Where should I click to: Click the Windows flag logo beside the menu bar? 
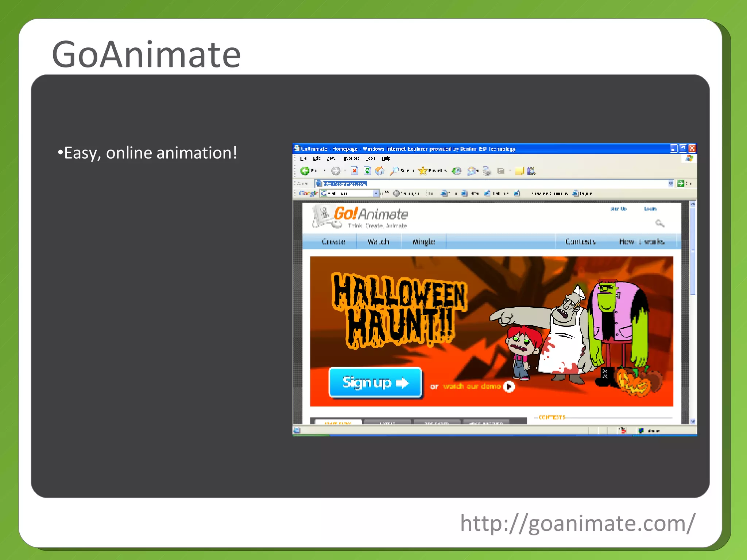click(x=689, y=158)
